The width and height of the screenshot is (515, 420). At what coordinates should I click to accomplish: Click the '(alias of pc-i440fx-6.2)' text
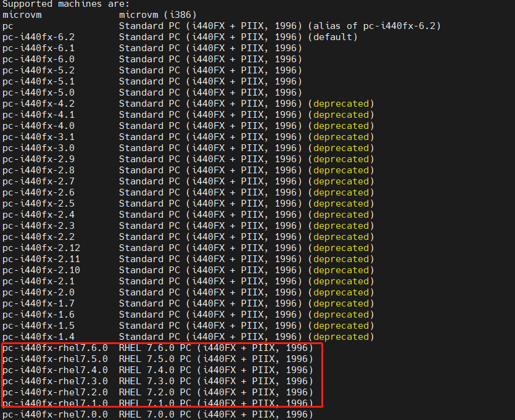click(374, 25)
